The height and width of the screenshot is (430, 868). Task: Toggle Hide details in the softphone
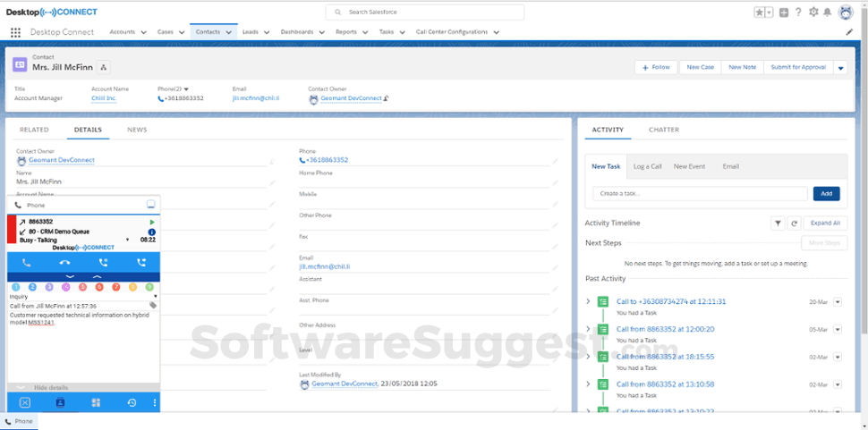(x=51, y=387)
